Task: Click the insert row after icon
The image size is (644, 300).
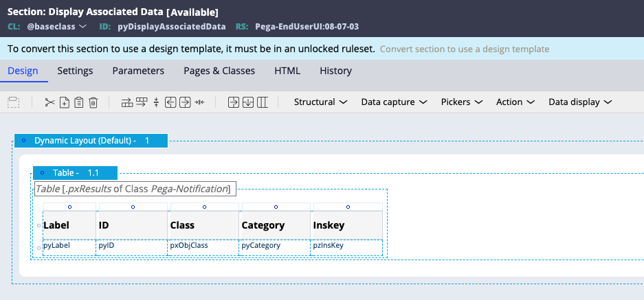Action: point(142,102)
